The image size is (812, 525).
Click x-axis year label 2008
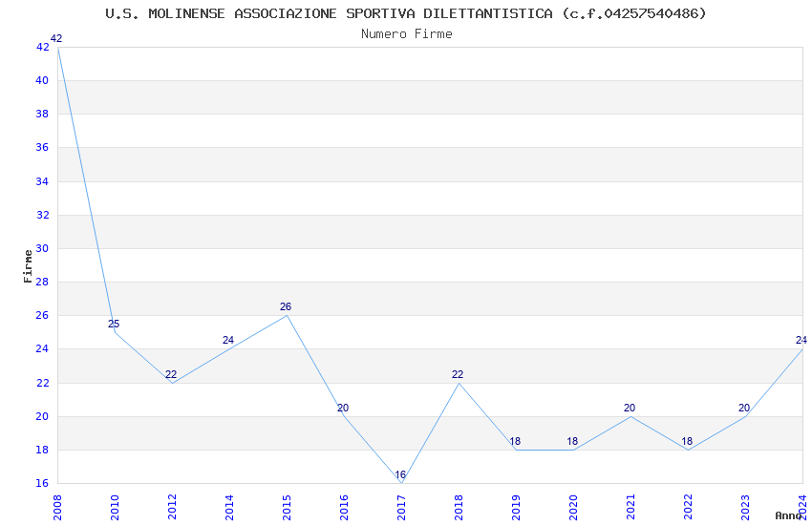point(57,508)
